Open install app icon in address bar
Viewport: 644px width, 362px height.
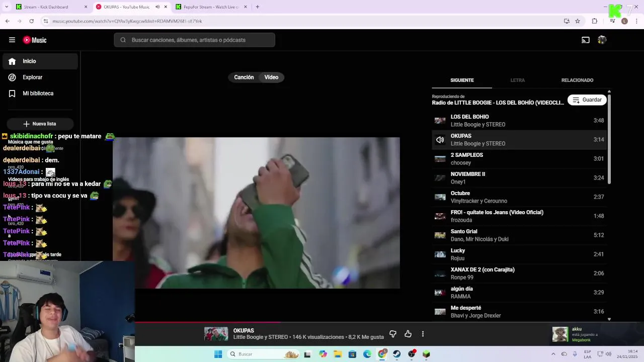(567, 21)
